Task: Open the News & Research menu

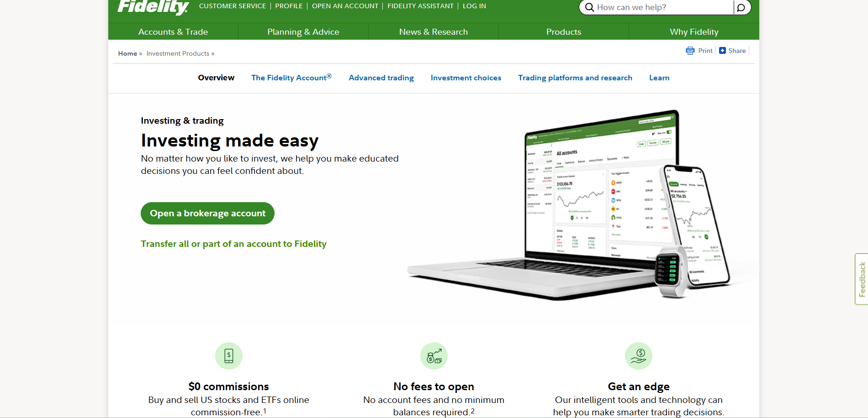Action: (x=433, y=32)
